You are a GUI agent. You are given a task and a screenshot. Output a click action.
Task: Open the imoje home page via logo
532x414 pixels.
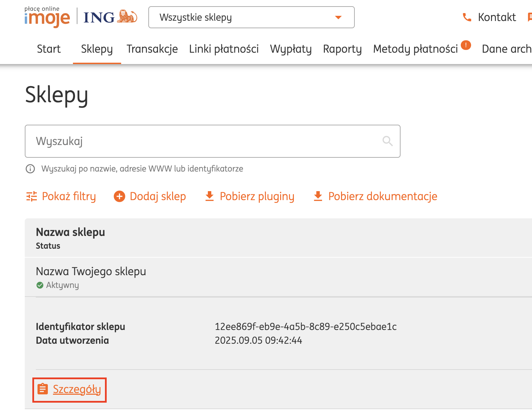point(47,17)
